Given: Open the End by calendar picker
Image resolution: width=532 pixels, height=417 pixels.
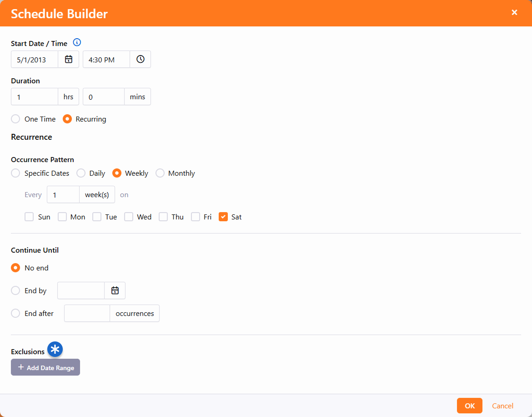Looking at the screenshot, I should [x=115, y=290].
